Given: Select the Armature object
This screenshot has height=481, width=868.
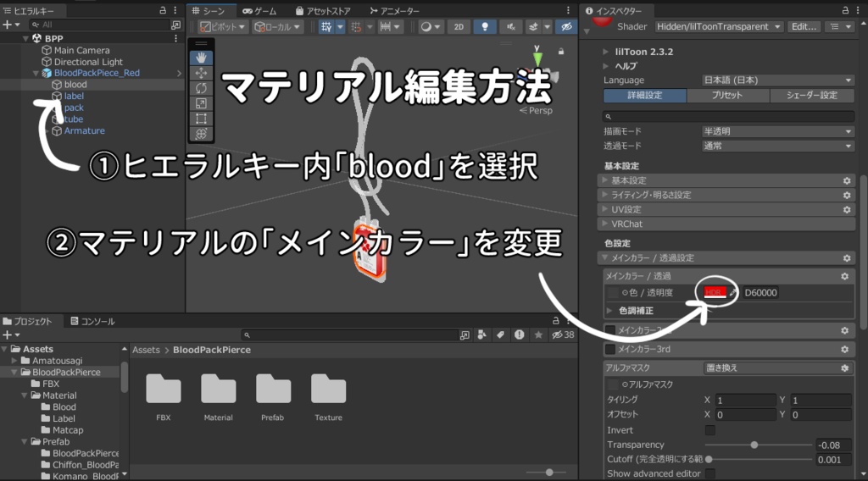Looking at the screenshot, I should (x=84, y=131).
